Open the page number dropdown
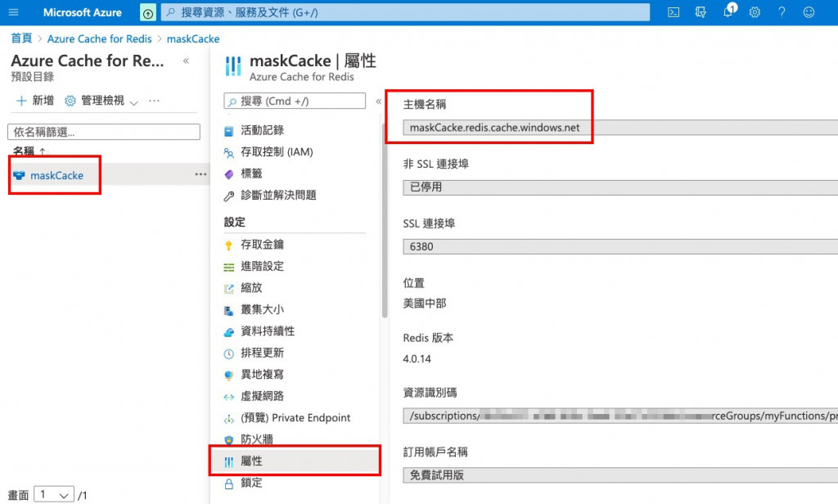 pyautogui.click(x=54, y=494)
